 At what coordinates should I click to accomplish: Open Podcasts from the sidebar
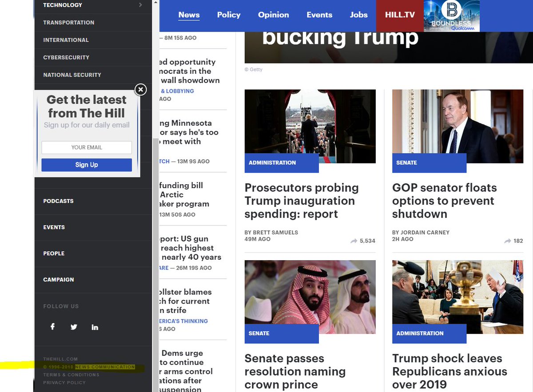tap(58, 201)
